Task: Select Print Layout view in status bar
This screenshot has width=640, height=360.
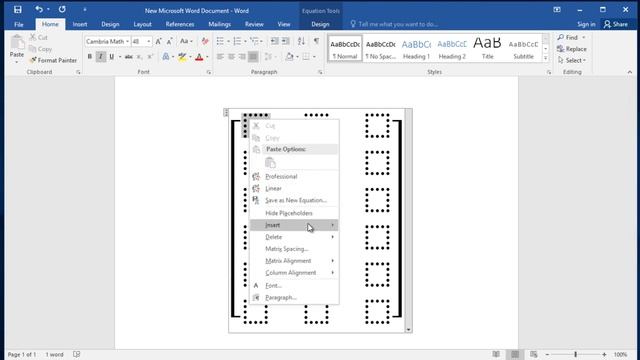Action: (x=515, y=354)
